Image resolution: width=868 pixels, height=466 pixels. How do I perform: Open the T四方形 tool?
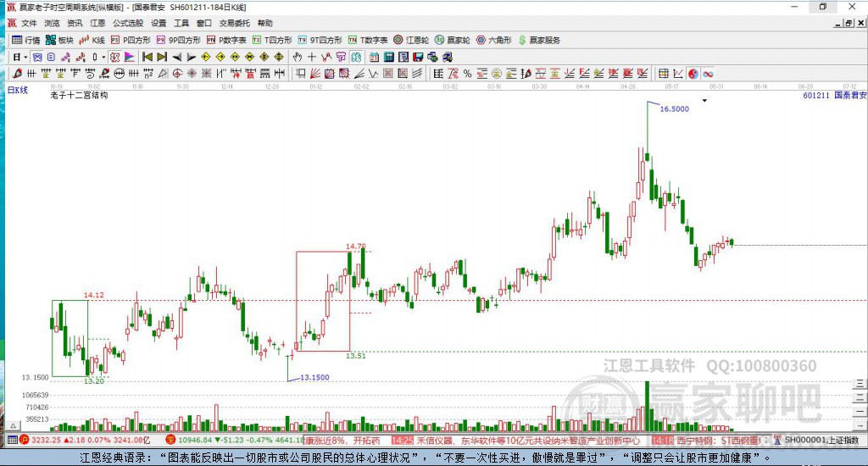coord(272,40)
